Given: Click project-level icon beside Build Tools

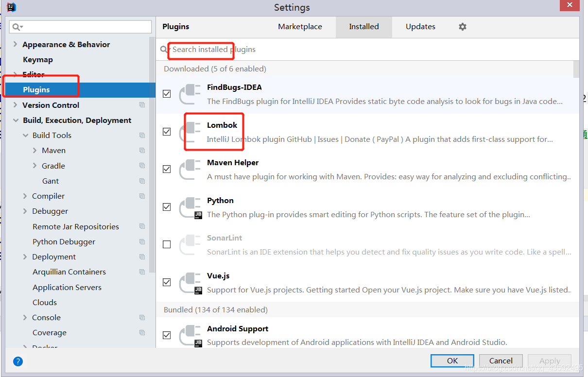Looking at the screenshot, I should pyautogui.click(x=142, y=136).
